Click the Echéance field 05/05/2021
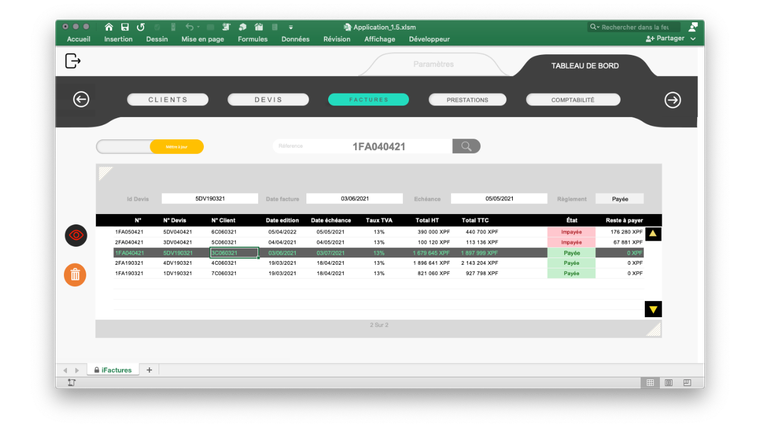760x427 pixels. click(499, 199)
